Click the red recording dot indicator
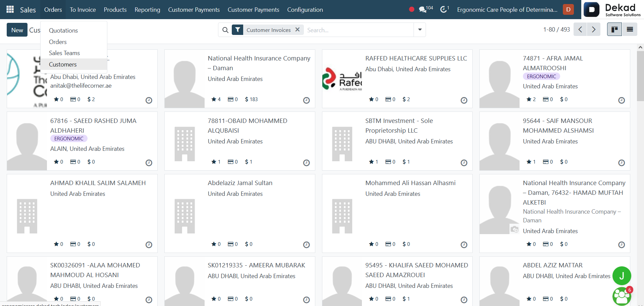The image size is (644, 306). tap(412, 9)
